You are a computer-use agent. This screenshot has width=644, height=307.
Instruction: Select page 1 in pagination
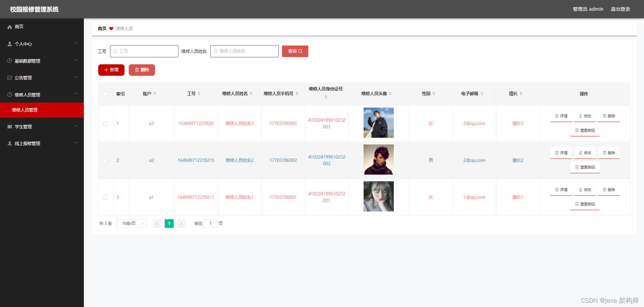pos(169,224)
